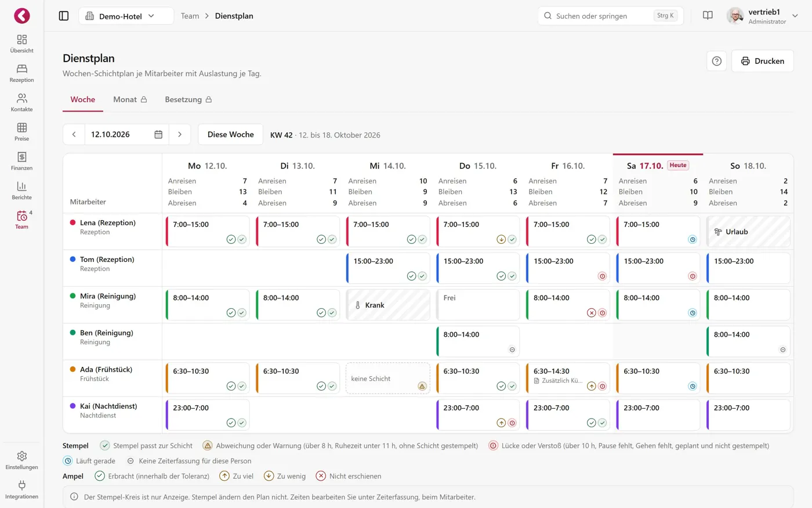
Task: Go to previous week arrow
Action: pos(74,134)
